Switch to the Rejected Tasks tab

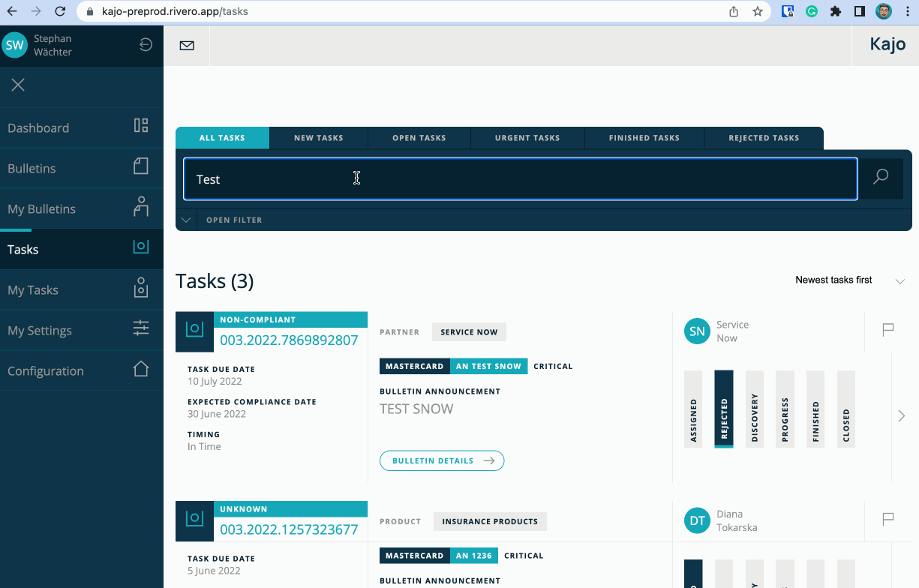coord(764,138)
